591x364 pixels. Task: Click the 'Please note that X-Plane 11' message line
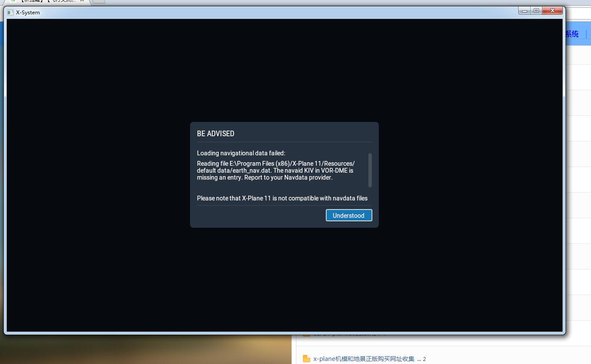pyautogui.click(x=282, y=198)
